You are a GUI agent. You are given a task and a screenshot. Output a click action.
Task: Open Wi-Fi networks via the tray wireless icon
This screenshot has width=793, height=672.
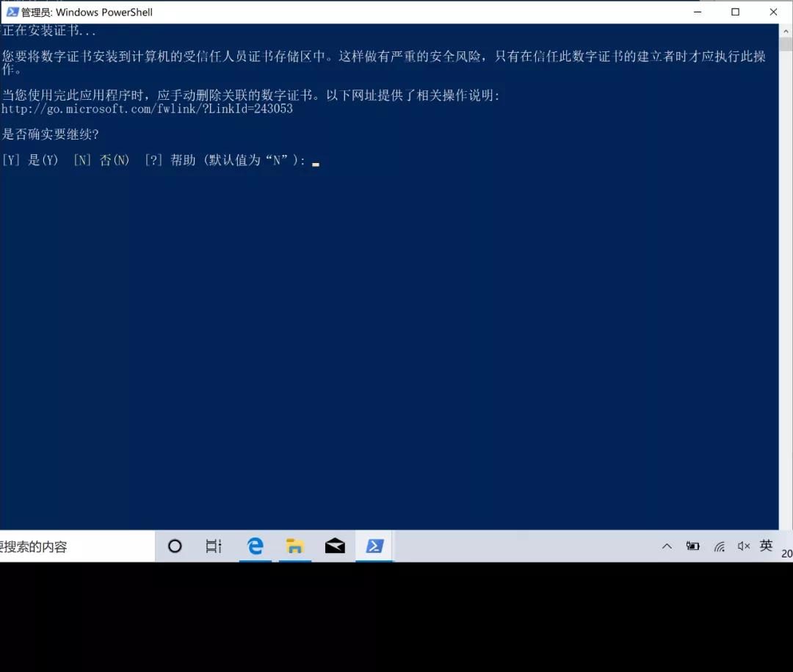point(718,546)
